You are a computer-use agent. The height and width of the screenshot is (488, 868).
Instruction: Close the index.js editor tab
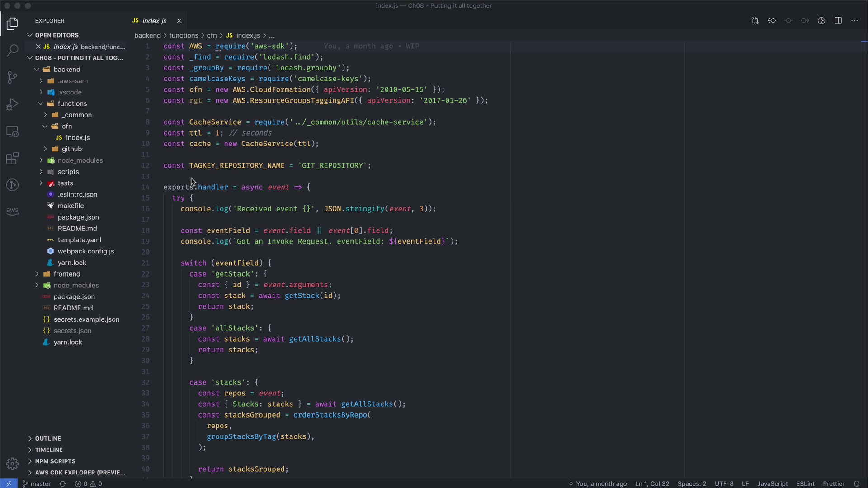click(x=179, y=21)
